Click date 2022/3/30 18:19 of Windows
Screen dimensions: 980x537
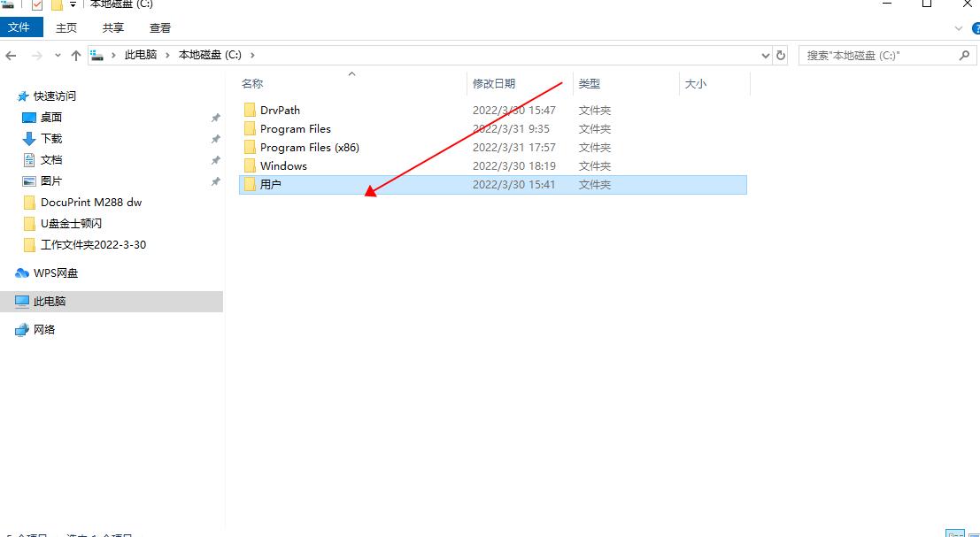tap(513, 166)
